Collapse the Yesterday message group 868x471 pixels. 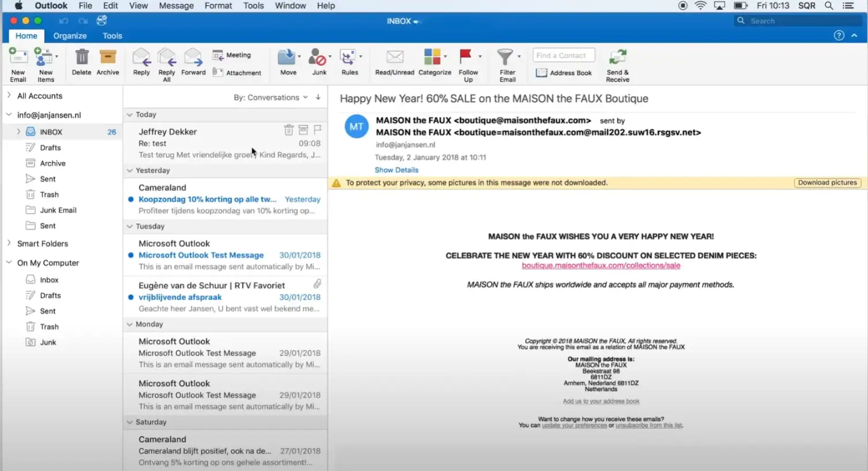(x=130, y=171)
